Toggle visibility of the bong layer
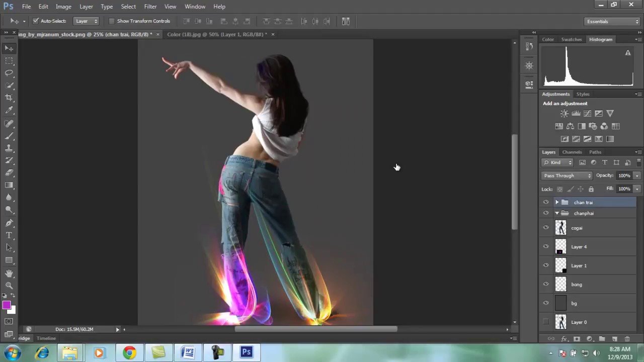This screenshot has width=644, height=362. tap(546, 284)
